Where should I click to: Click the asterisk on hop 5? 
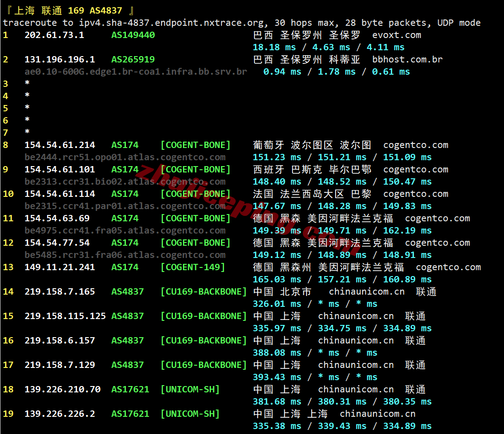tap(27, 108)
